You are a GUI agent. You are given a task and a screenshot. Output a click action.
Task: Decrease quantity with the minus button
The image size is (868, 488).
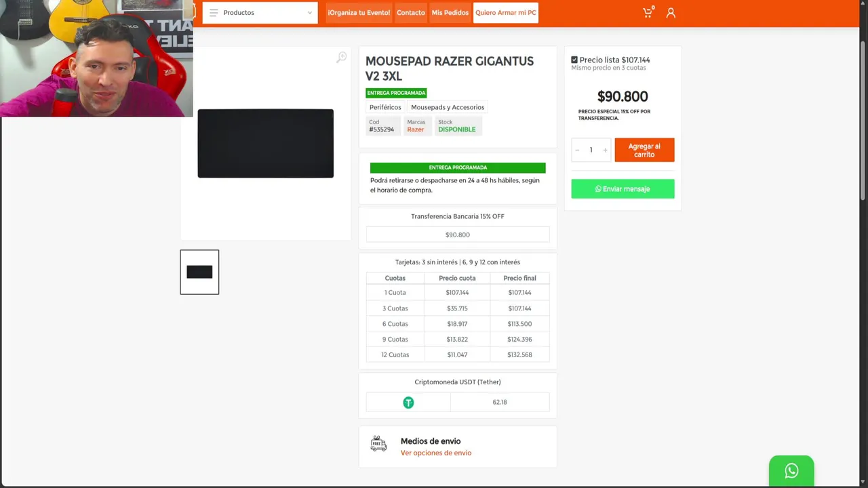coord(577,150)
